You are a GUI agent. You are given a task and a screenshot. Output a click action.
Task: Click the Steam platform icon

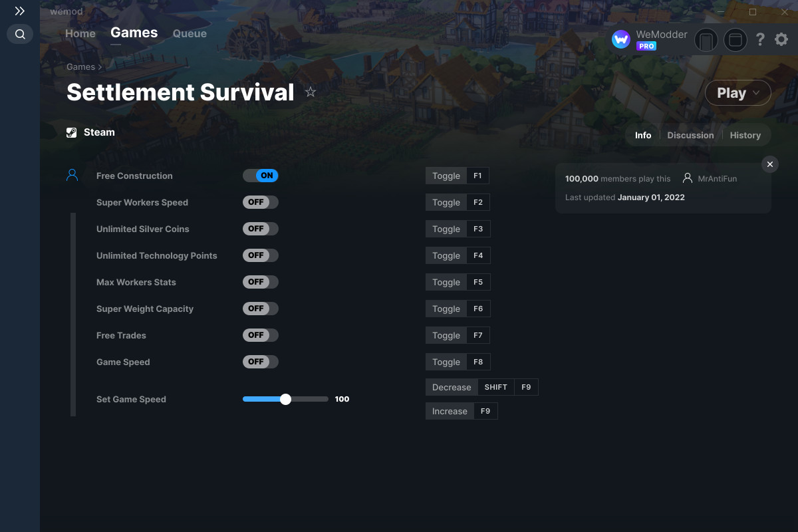point(72,132)
